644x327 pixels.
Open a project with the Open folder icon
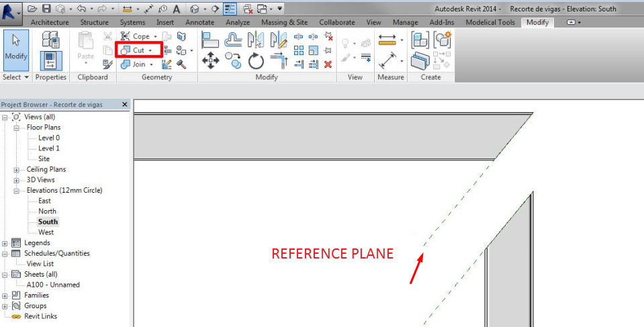32,9
